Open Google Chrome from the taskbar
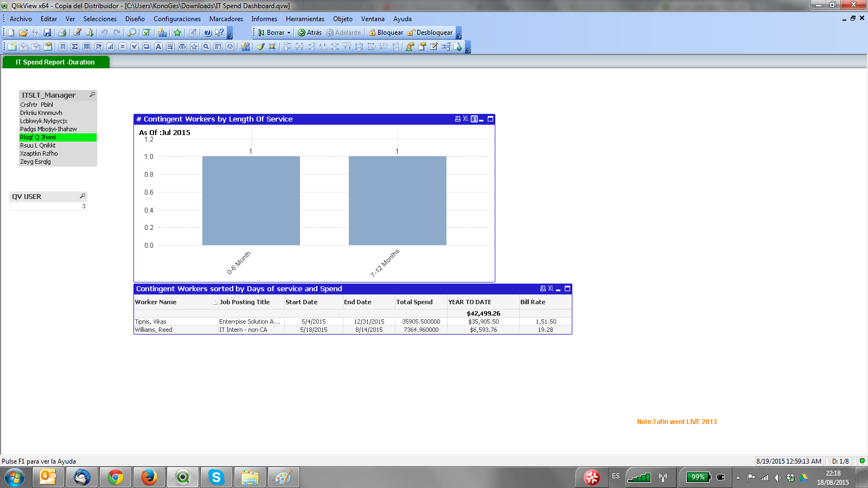The image size is (868, 488). (116, 477)
